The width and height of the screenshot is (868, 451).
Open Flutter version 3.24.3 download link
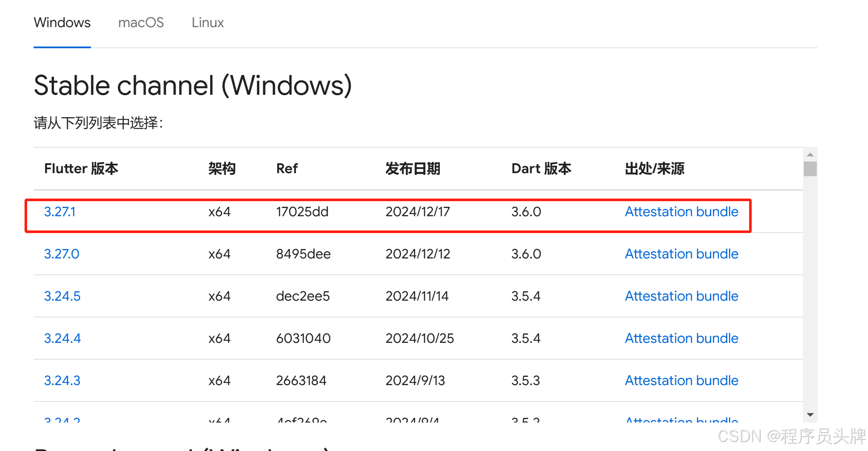[62, 380]
